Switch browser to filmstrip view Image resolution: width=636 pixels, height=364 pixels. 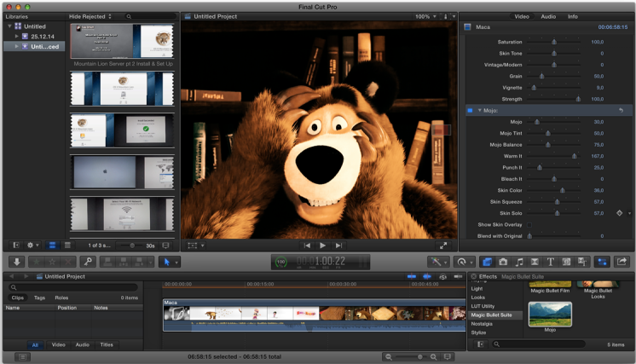pos(52,246)
